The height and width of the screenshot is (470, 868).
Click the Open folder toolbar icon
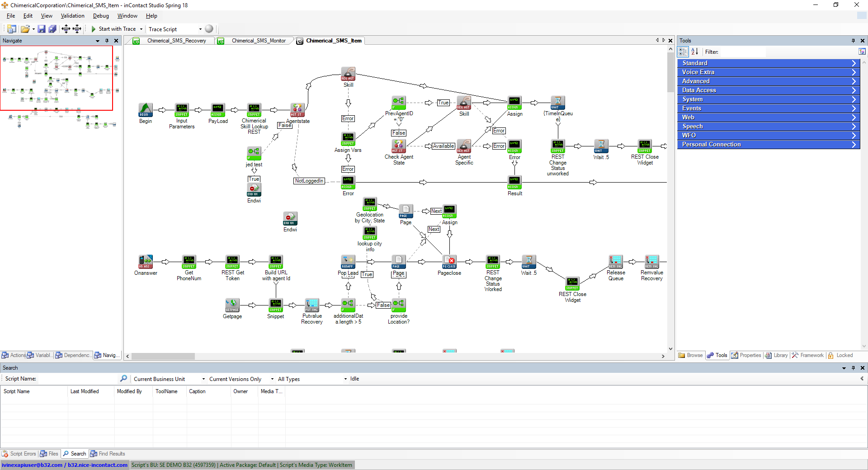25,29
